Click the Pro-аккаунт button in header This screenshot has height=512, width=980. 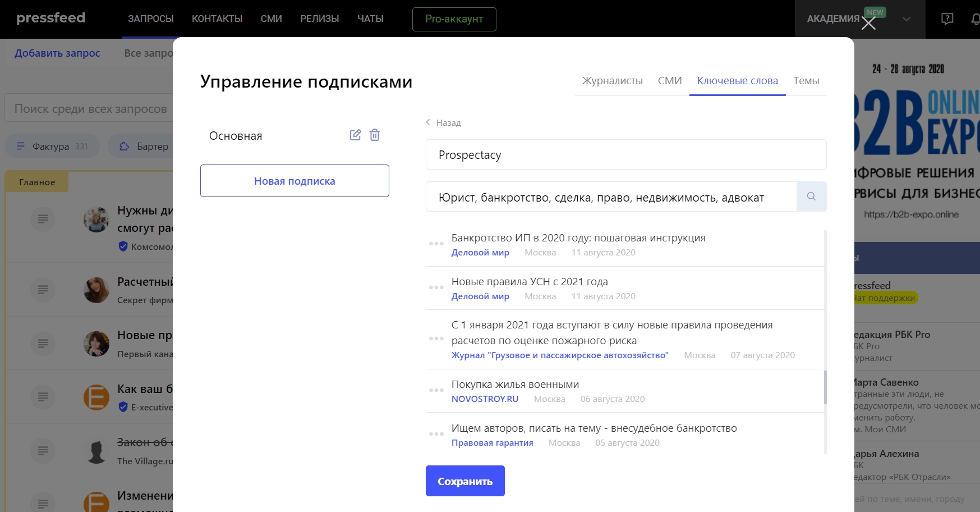point(454,19)
